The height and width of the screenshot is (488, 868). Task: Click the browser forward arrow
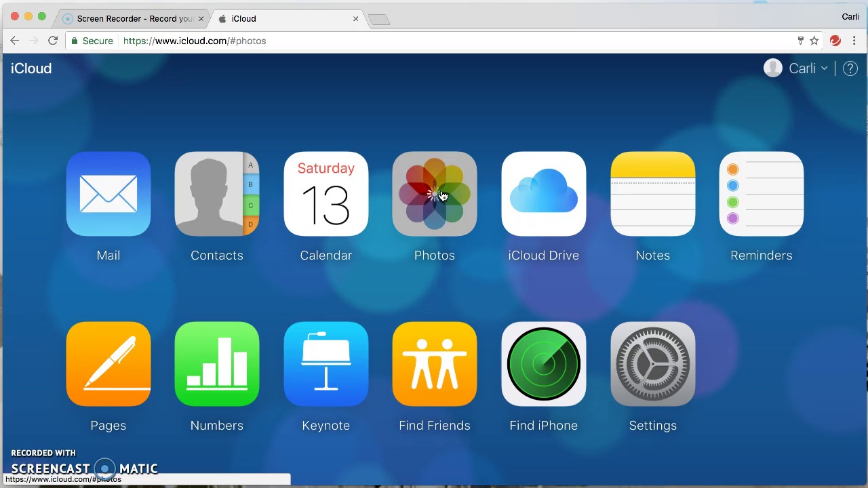[x=34, y=41]
